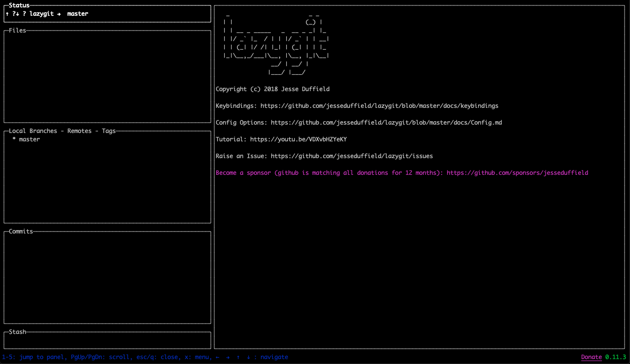The height and width of the screenshot is (364, 630).
Task: Switch to the Remotes tab
Action: 79,131
